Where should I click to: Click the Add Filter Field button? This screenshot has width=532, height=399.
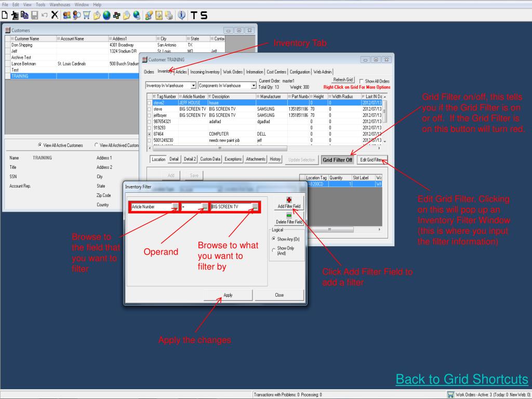coord(289,203)
